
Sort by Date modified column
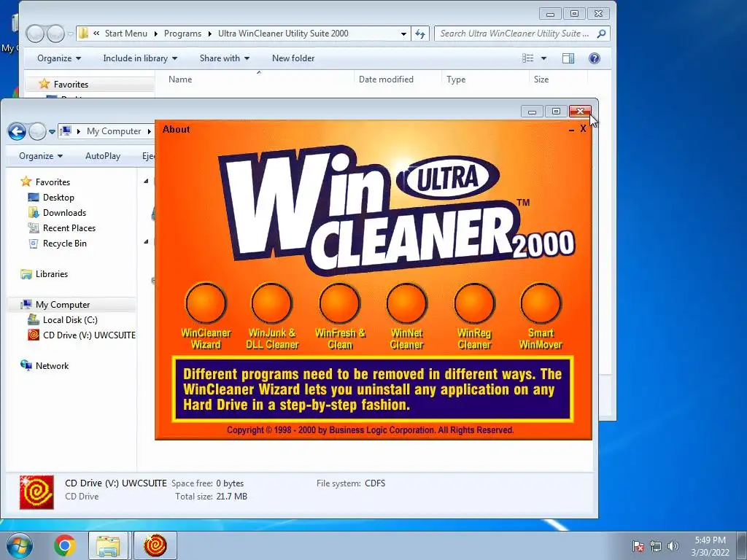[386, 79]
